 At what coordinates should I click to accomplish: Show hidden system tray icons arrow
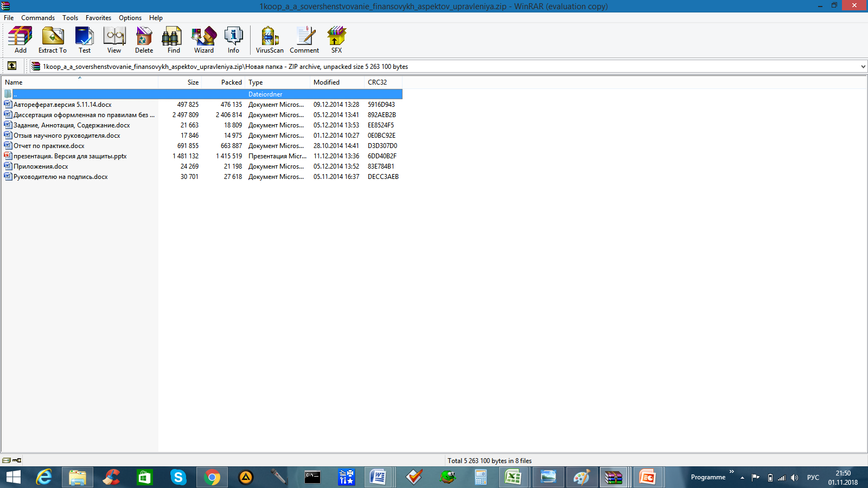click(x=742, y=478)
